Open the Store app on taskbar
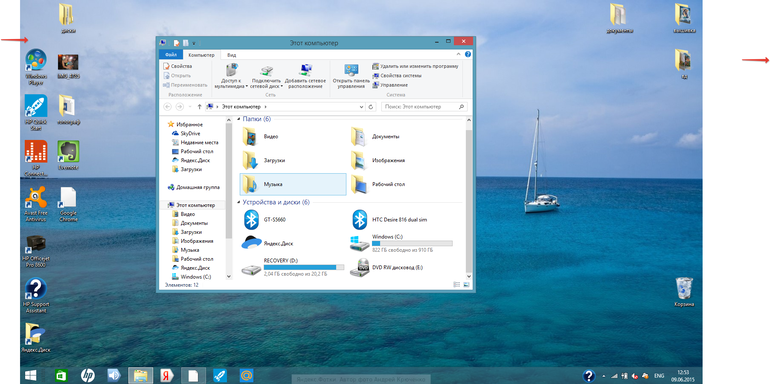This screenshot has height=384, width=770. click(61, 376)
